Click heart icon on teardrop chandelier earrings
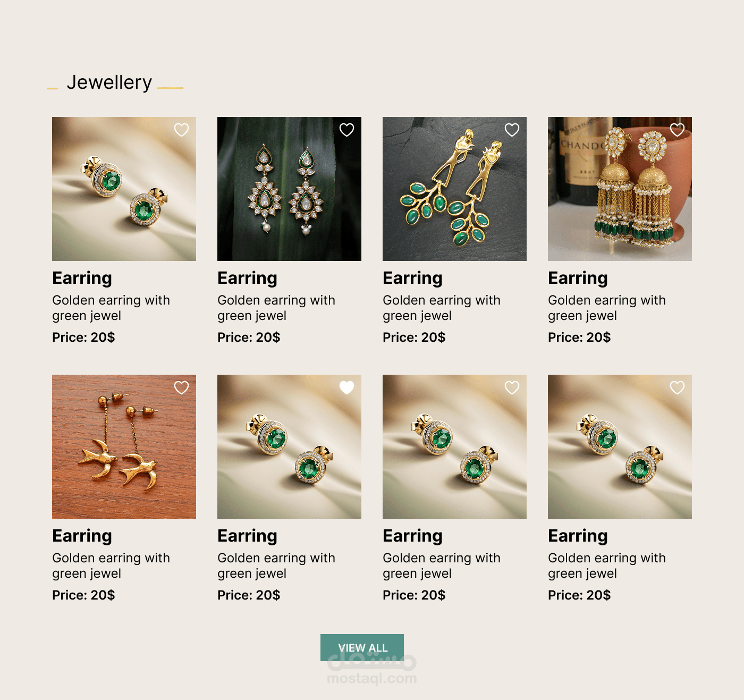The height and width of the screenshot is (700, 744). 347,130
